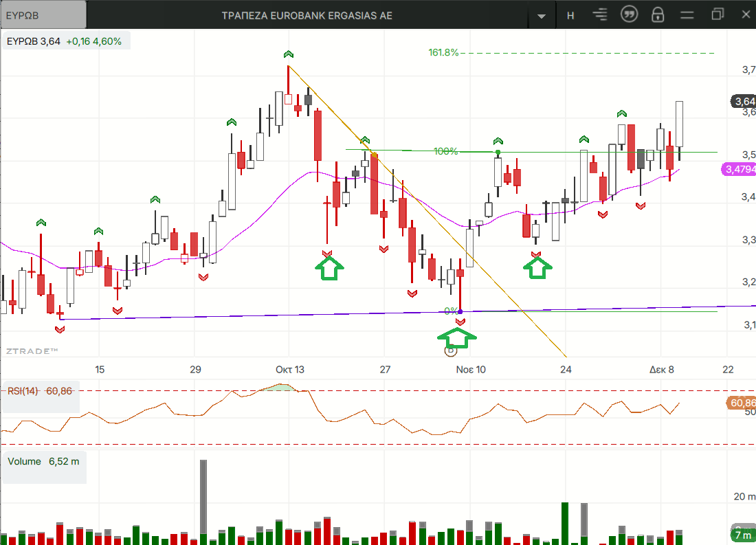Click the 0% Fibonacci anchor point
The image size is (756, 545).
point(460,312)
